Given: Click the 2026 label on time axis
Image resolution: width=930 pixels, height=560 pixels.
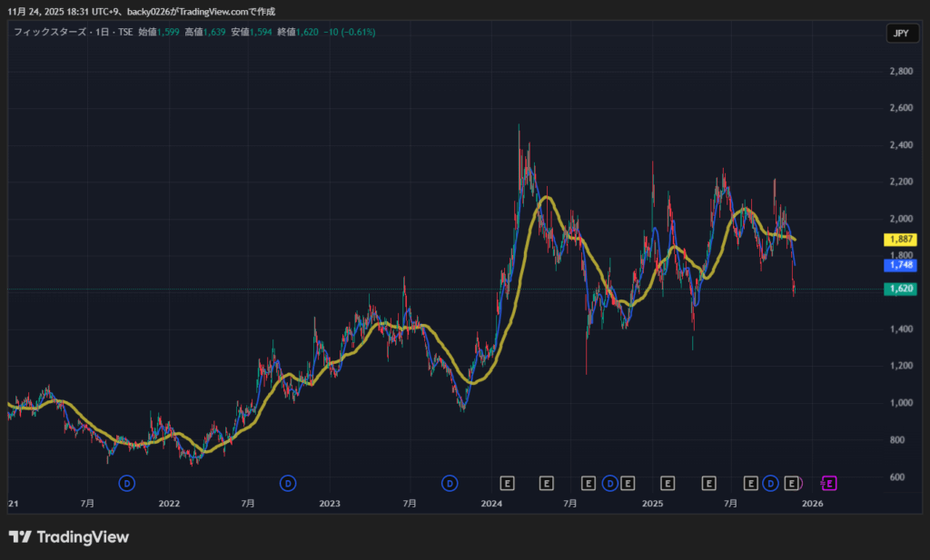Looking at the screenshot, I should click(813, 503).
